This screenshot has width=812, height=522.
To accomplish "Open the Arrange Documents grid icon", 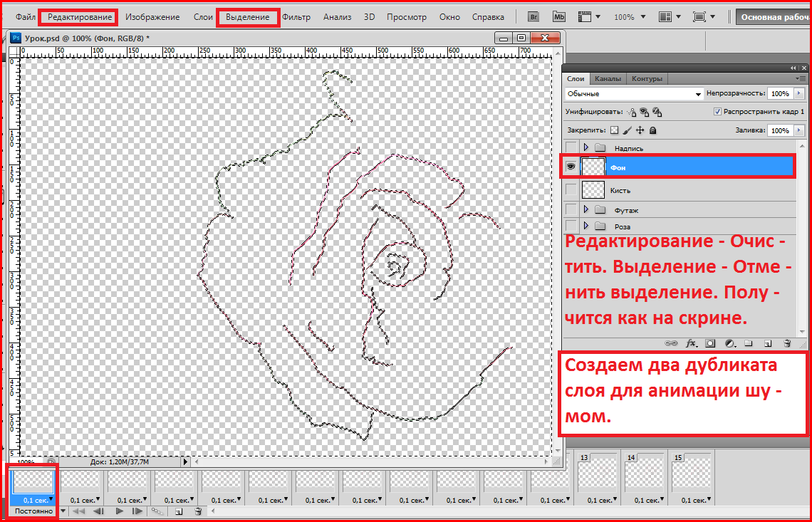I will tap(665, 17).
